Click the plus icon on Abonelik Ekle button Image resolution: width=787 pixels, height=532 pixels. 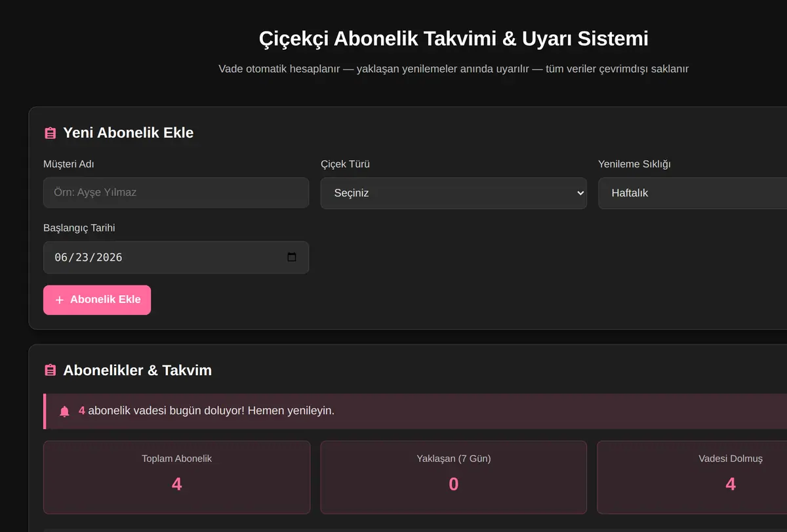(60, 300)
